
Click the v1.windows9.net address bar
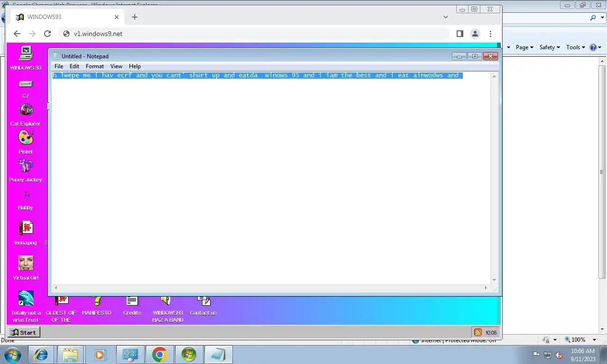coord(254,34)
